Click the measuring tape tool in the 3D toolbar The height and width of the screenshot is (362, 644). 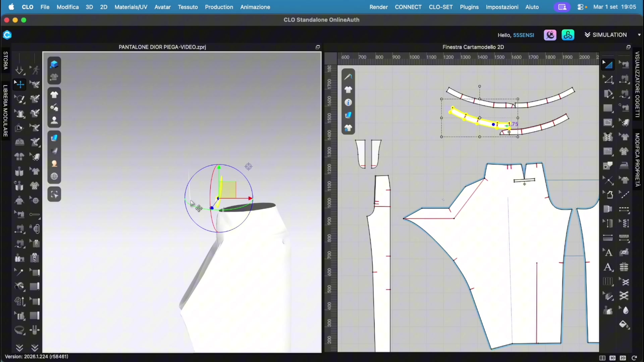tap(19, 330)
